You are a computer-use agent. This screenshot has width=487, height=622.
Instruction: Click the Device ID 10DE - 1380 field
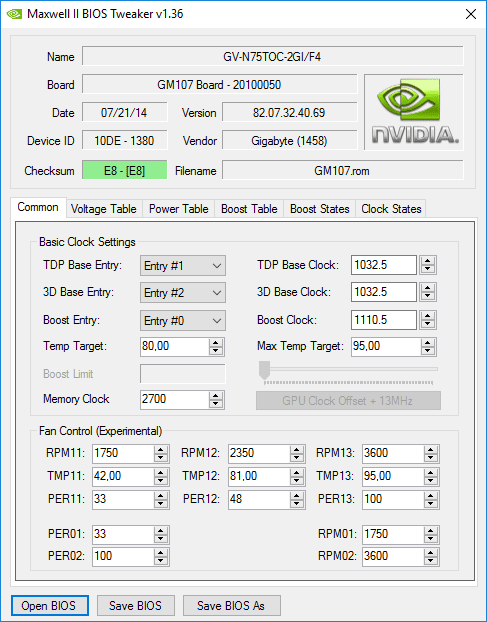(125, 140)
